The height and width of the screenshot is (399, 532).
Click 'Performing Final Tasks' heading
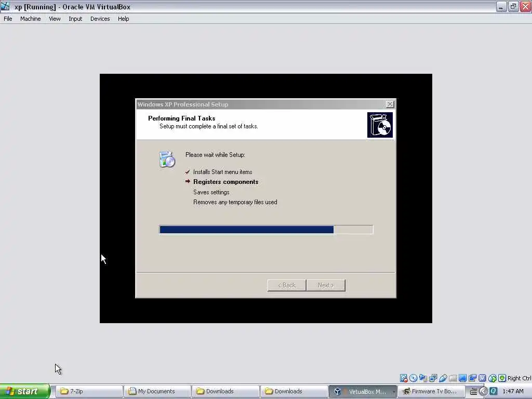pyautogui.click(x=181, y=118)
